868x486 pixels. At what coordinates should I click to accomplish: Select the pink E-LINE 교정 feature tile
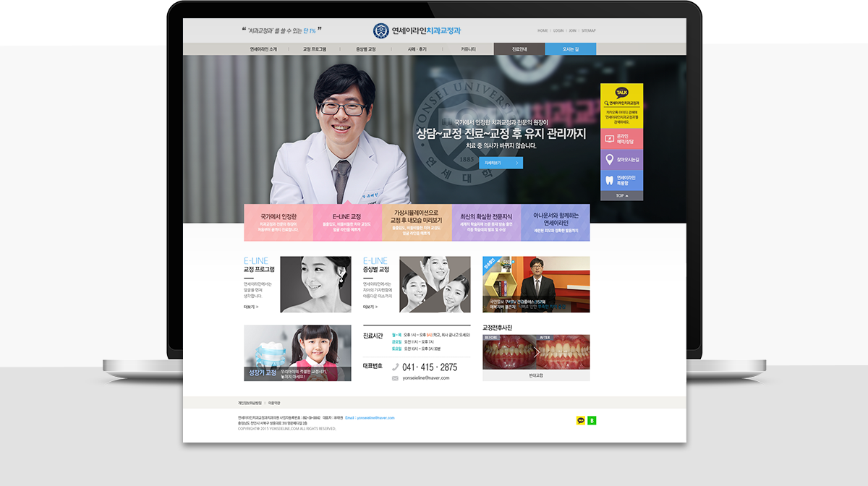pyautogui.click(x=346, y=223)
